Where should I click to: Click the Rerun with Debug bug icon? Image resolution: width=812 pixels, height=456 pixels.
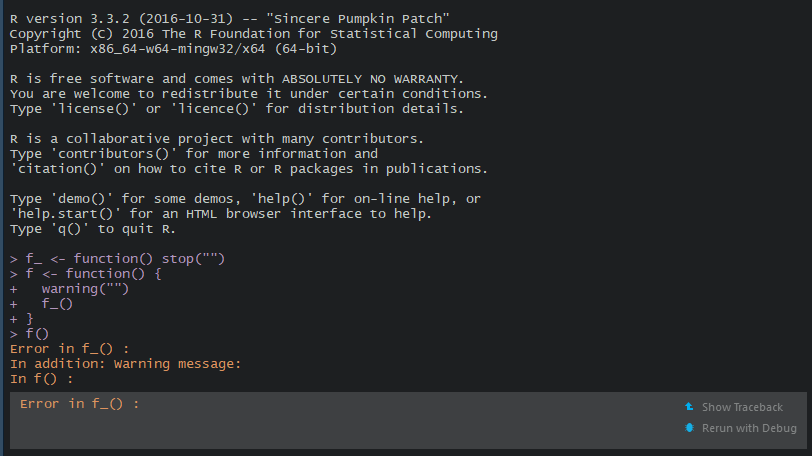pyautogui.click(x=689, y=428)
